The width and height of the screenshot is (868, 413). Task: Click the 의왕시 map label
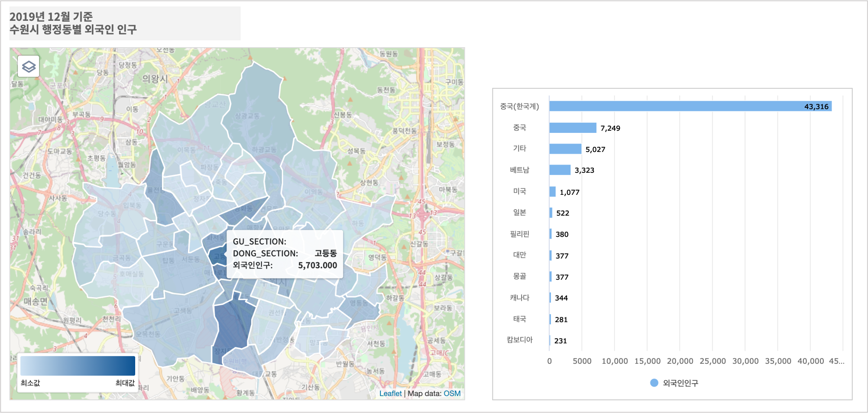[155, 79]
